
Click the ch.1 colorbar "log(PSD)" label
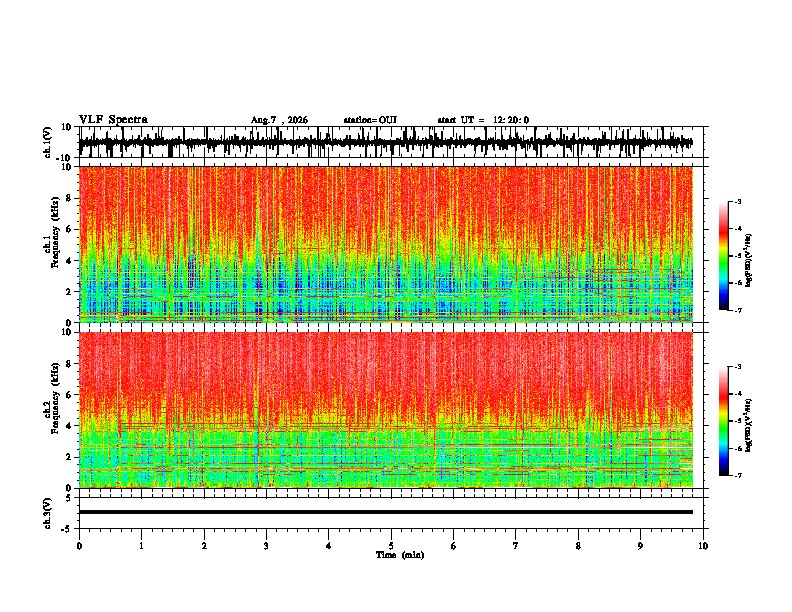pos(749,261)
